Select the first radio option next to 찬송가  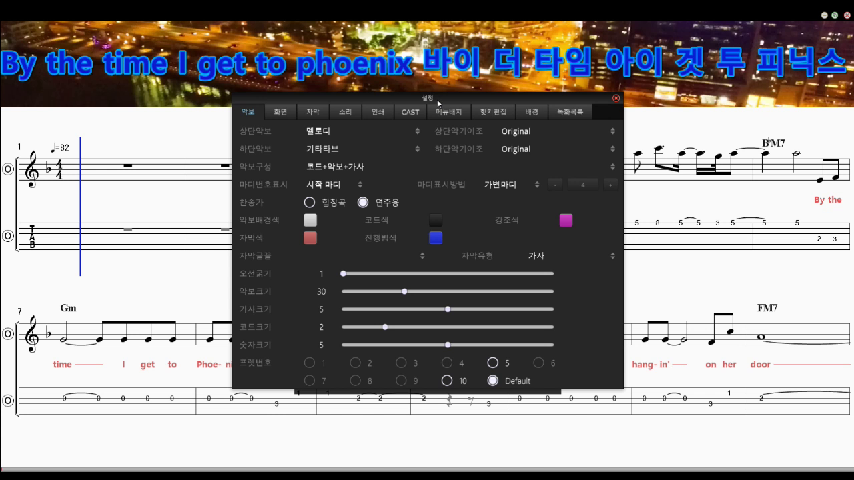point(309,203)
